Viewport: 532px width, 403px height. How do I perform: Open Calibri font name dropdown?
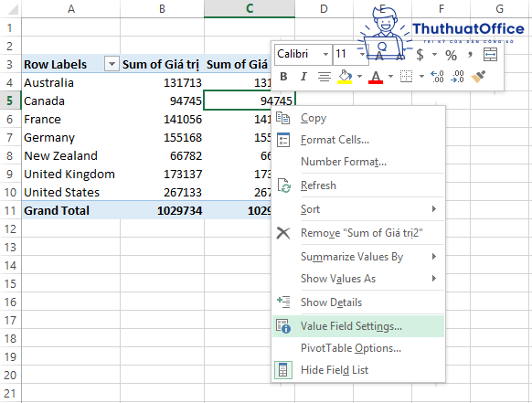coord(325,54)
